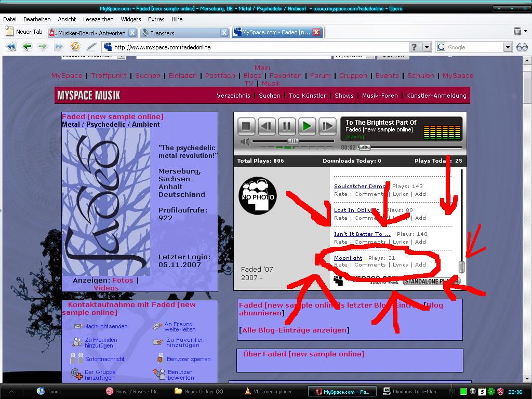The width and height of the screenshot is (532, 399).
Task: Switch to the Musiker-Board - Antworten tab
Action: tap(92, 33)
